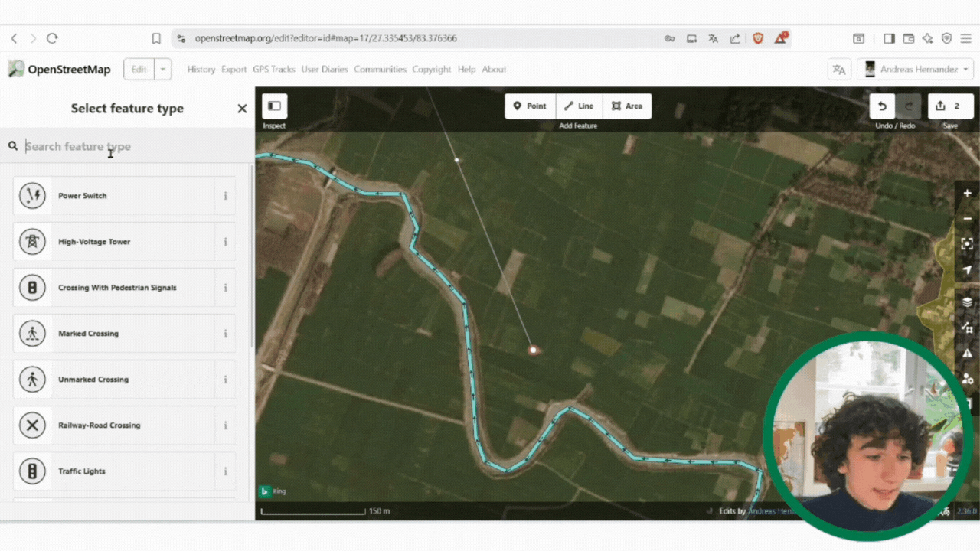Image resolution: width=980 pixels, height=551 pixels.
Task: Show info for High-Voltage Tower
Action: click(x=225, y=242)
